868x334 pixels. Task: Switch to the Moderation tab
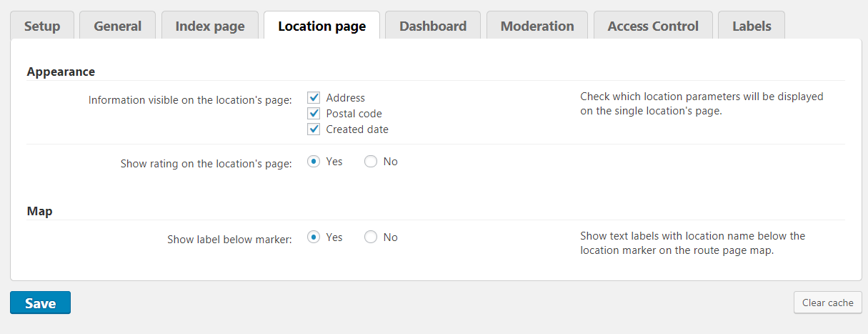pyautogui.click(x=537, y=26)
